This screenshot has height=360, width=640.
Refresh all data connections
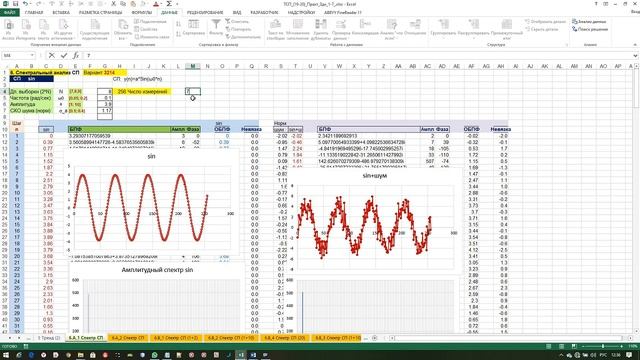(x=122, y=30)
